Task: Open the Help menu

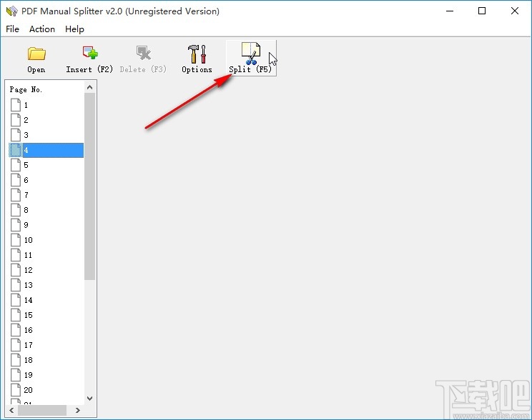Action: [x=74, y=29]
